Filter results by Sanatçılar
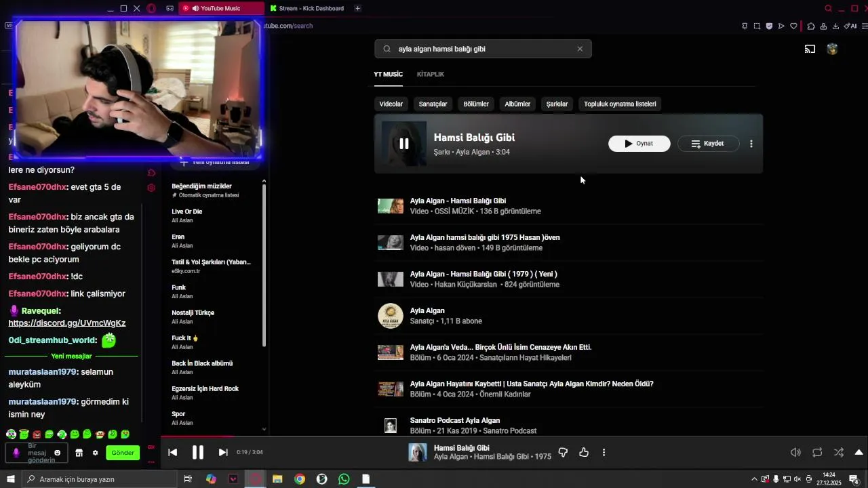Screen dimensions: 868x488 click(433, 104)
